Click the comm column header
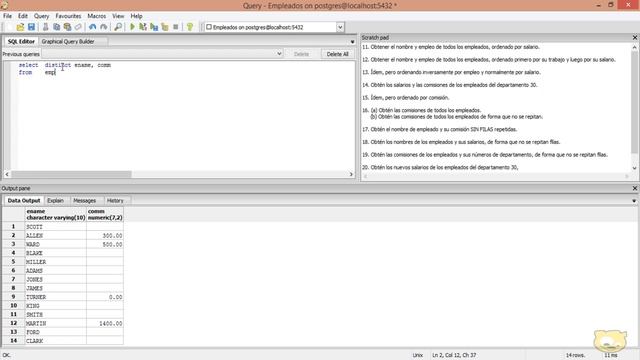Image resolution: width=640 pixels, height=360 pixels. click(105, 215)
